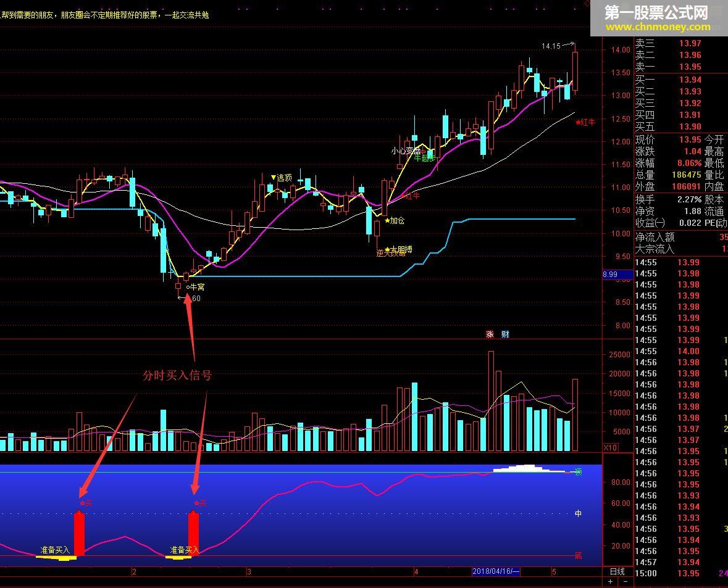The width and height of the screenshot is (728, 588).
Task: Click the 外盘 106091 value
Action: 687,186
